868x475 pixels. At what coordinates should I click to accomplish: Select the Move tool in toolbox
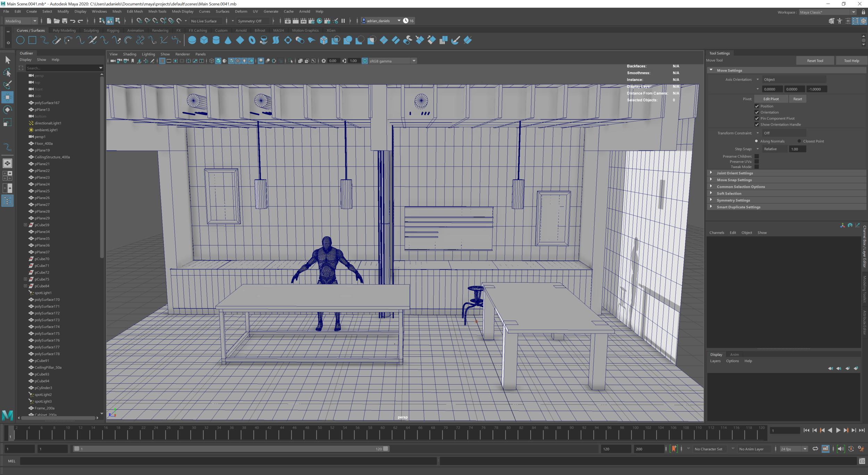pyautogui.click(x=7, y=97)
